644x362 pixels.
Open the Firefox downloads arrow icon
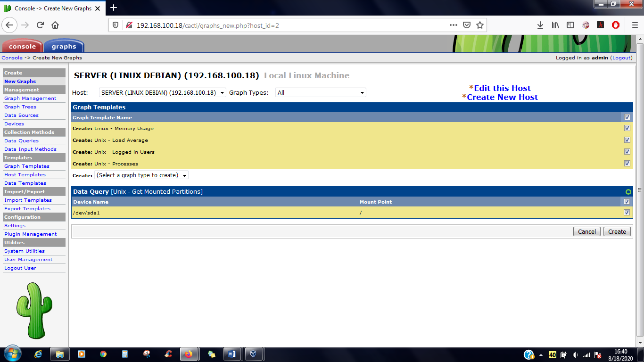[x=540, y=25]
